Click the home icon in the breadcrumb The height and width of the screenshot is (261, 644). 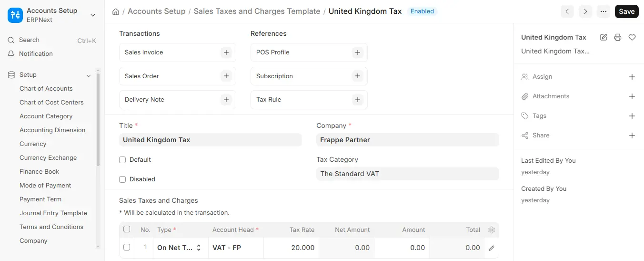click(x=116, y=11)
